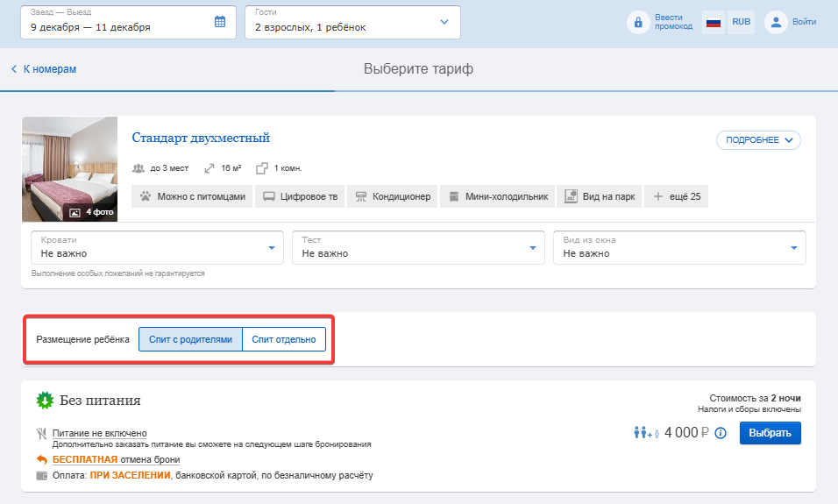The image size is (838, 504).
Task: Select 'Спит с родителями' child placement
Action: [190, 339]
